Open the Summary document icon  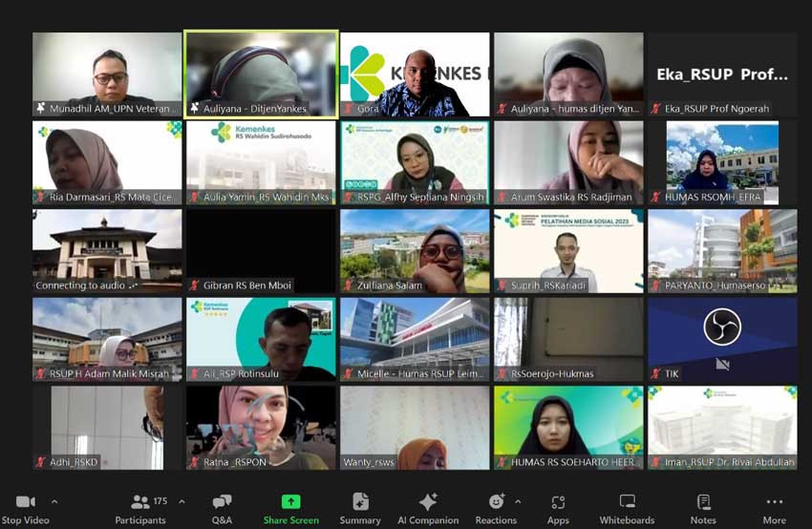coord(360,501)
